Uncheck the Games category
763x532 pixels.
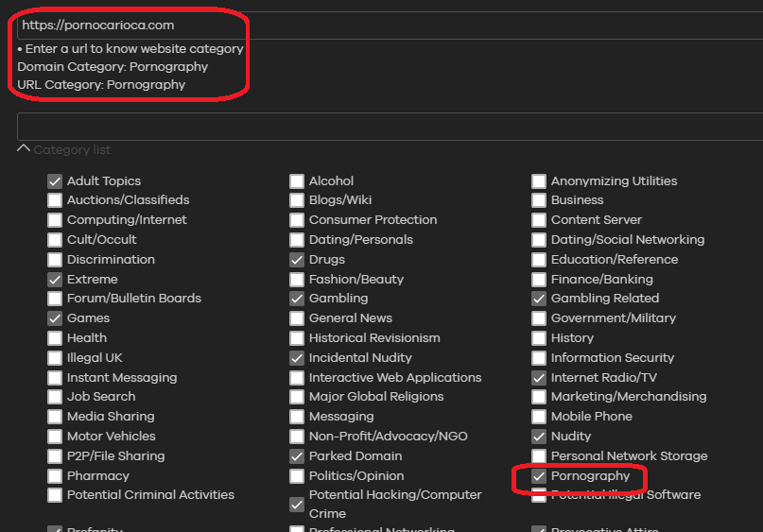[55, 318]
